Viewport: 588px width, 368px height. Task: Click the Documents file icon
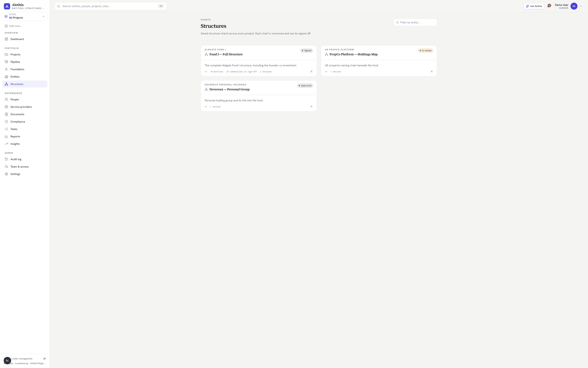[7, 114]
